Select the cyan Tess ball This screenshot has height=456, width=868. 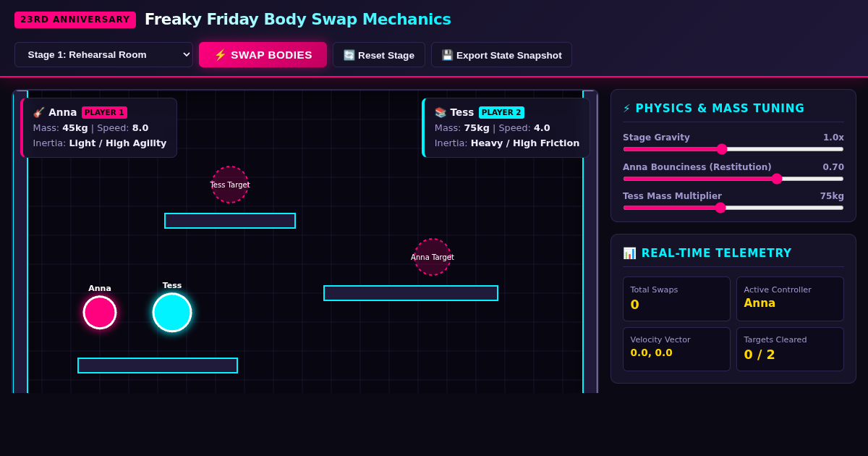click(x=172, y=313)
